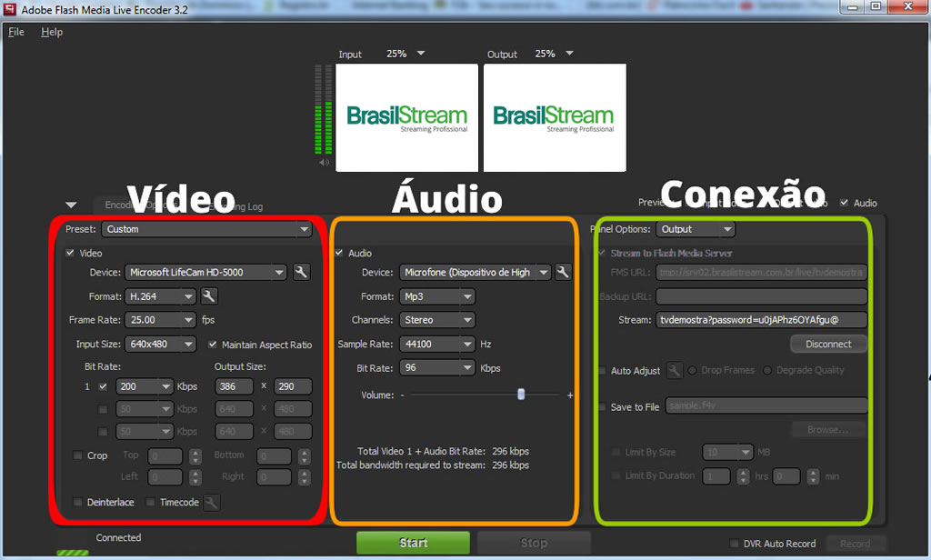Collapse the encoding panel triangle
Image resolution: width=931 pixels, height=560 pixels.
(x=71, y=205)
